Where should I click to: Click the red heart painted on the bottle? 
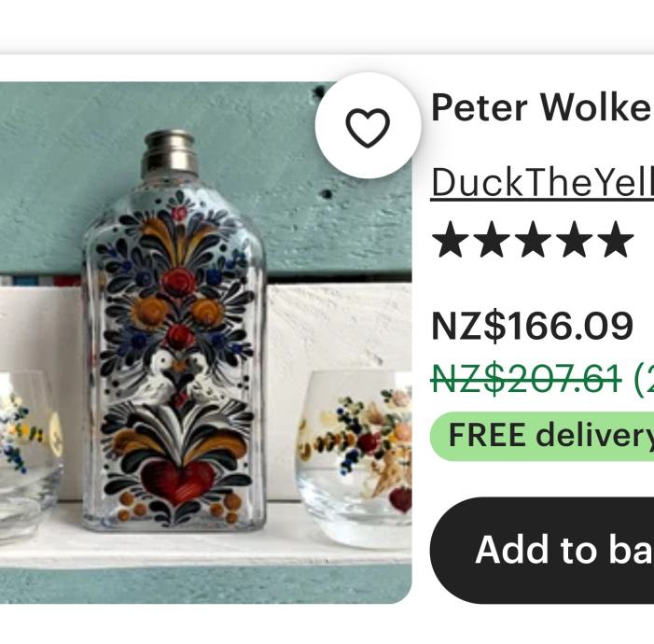(x=177, y=481)
